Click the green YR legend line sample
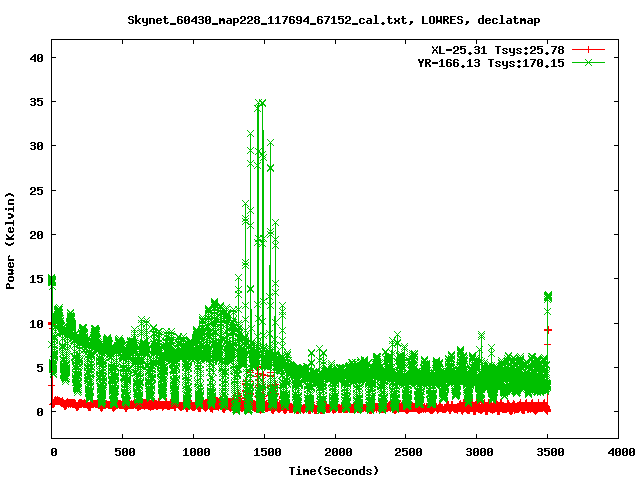 click(x=588, y=62)
